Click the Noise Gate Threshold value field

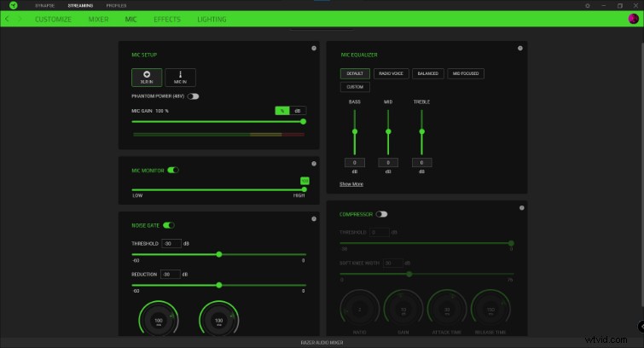pyautogui.click(x=171, y=243)
